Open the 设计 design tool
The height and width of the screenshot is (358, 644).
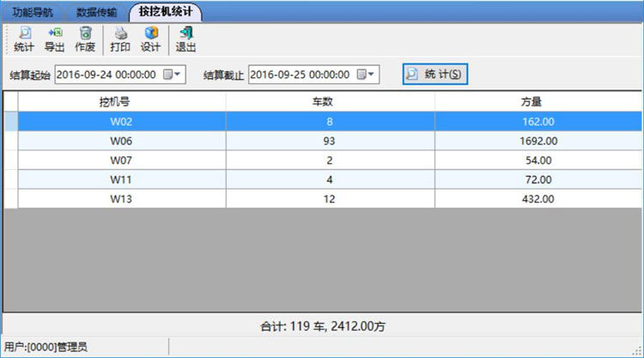tap(150, 39)
